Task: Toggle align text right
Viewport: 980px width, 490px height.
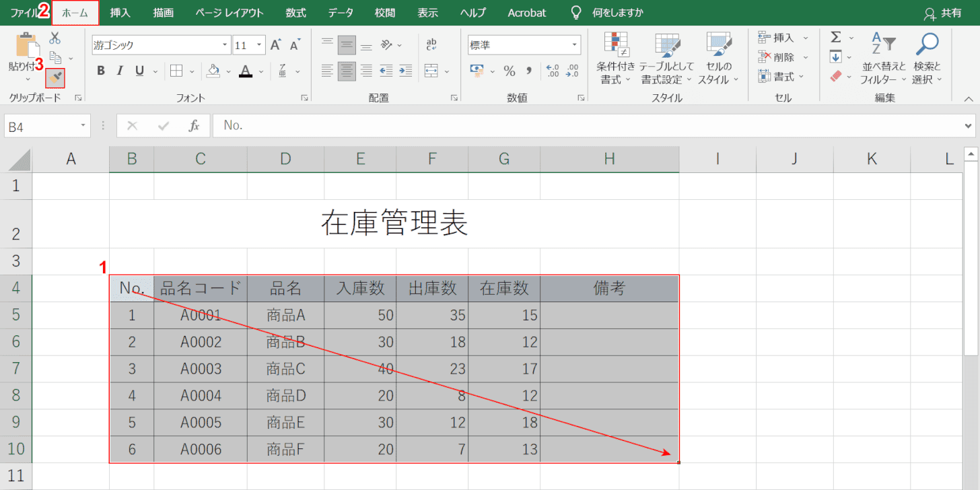Action: pos(366,70)
